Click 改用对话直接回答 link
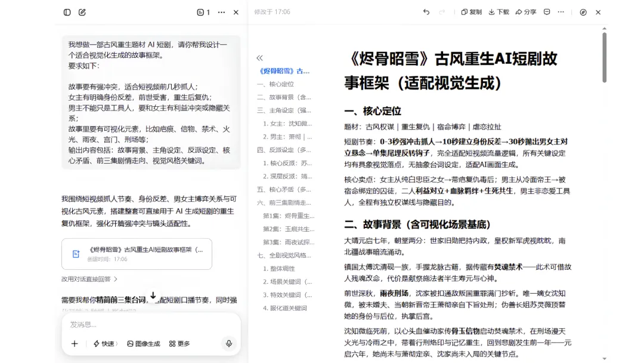Screen dimensions: 644x363 (x=89, y=279)
